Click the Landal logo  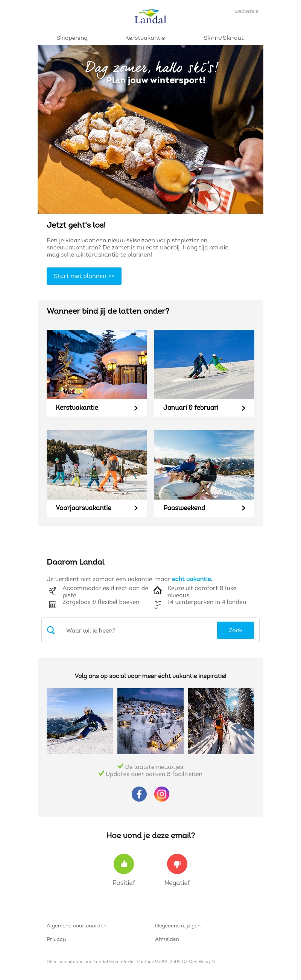point(150,17)
